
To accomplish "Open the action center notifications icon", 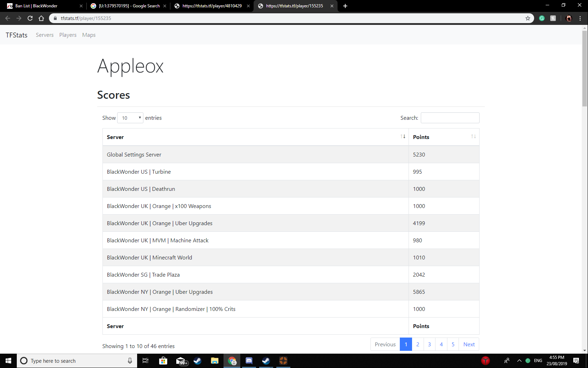I will pyautogui.click(x=576, y=361).
